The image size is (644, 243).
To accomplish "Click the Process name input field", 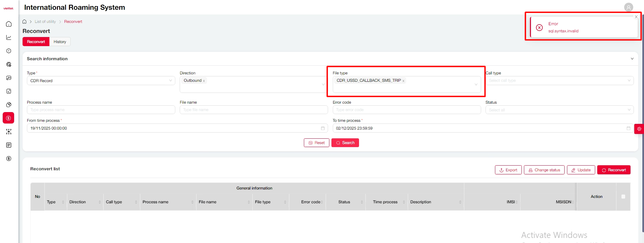I will 101,110.
